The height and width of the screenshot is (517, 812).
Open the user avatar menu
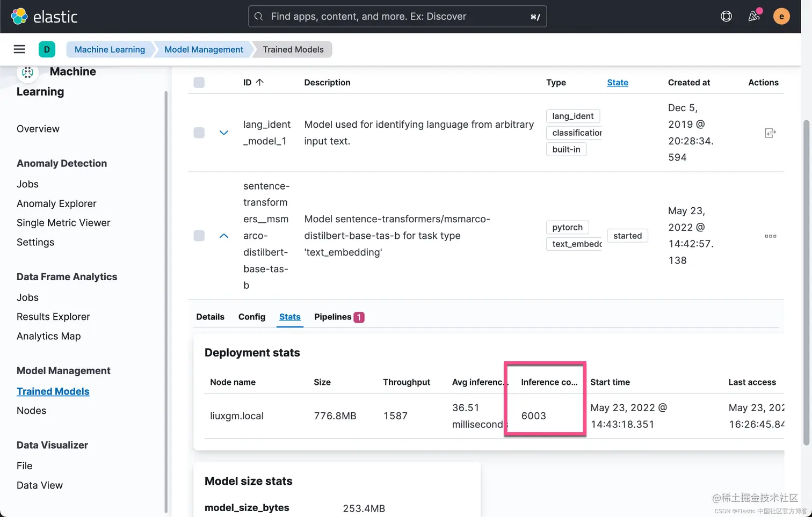pyautogui.click(x=781, y=17)
